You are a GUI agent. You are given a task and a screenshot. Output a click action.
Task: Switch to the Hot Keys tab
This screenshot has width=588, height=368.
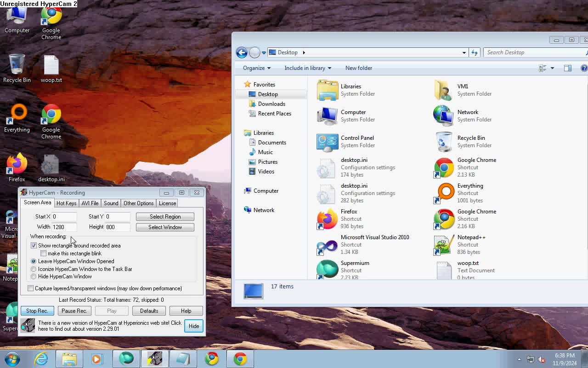[x=66, y=203]
